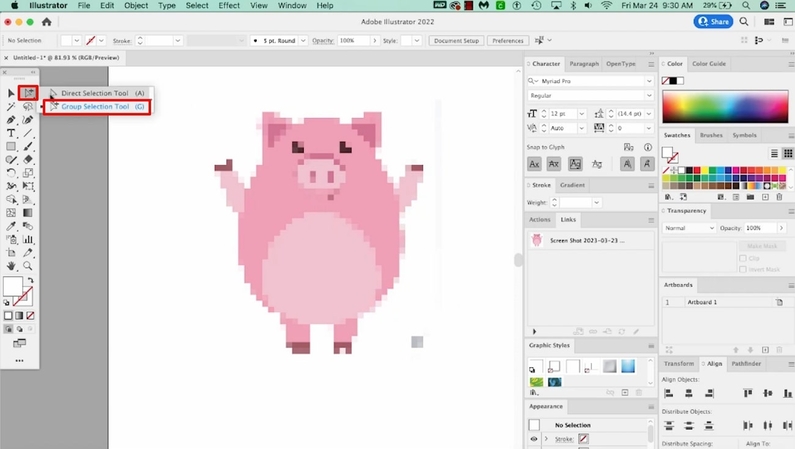
Task: Open the Normal blending mode dropdown
Action: 689,228
